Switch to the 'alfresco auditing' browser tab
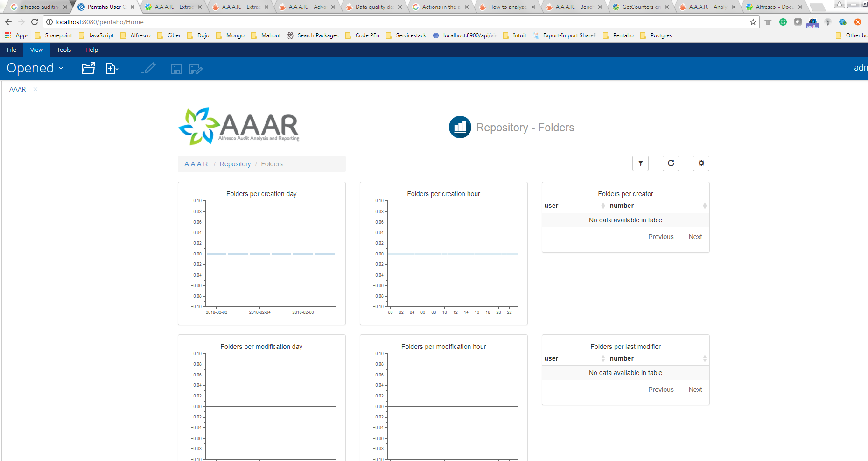Image resolution: width=868 pixels, height=461 pixels. 39,7
